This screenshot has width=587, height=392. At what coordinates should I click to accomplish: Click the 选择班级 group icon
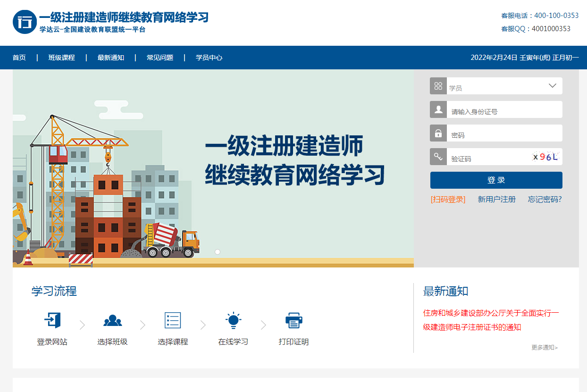coord(112,321)
